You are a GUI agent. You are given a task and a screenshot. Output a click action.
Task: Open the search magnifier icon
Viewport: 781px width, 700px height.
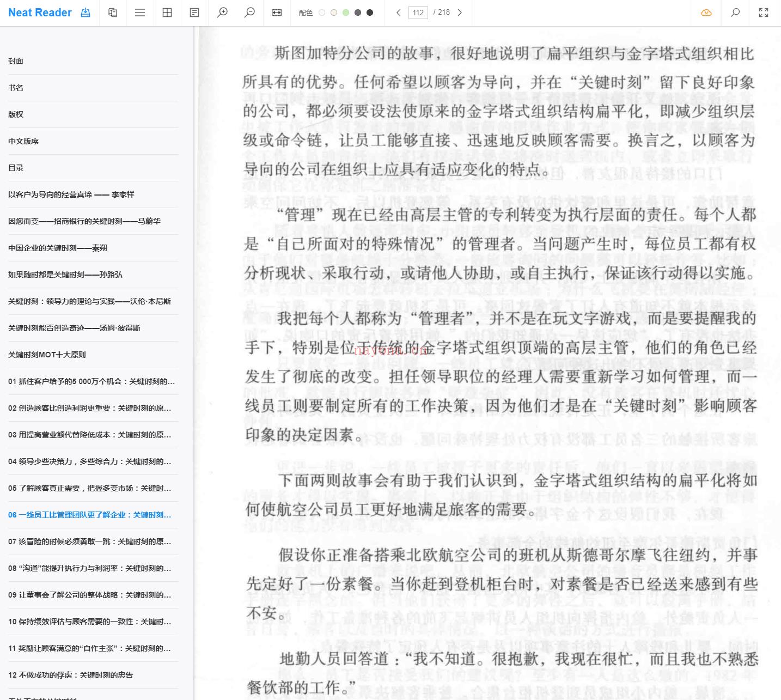pyautogui.click(x=735, y=13)
